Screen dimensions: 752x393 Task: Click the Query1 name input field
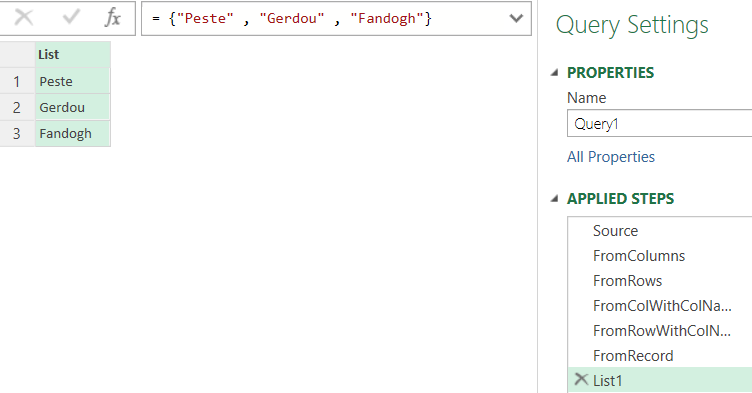(x=659, y=124)
